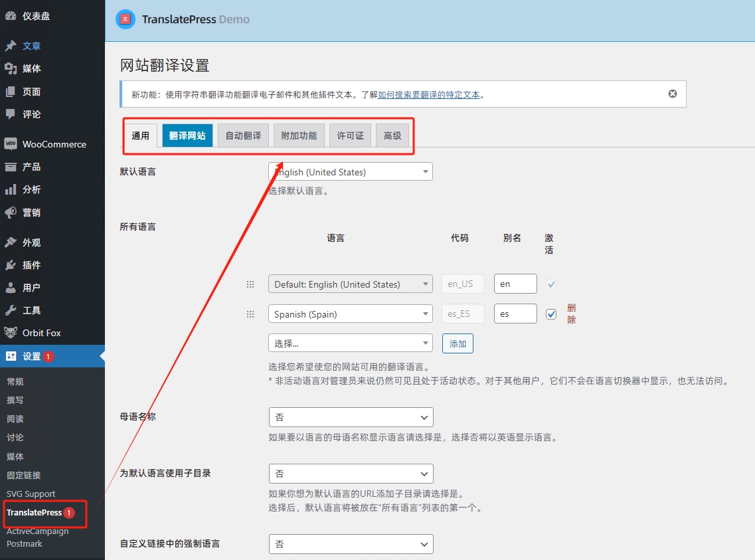The height and width of the screenshot is (560, 755).
Task: Open the 固定链接 settings submenu
Action: 24,475
